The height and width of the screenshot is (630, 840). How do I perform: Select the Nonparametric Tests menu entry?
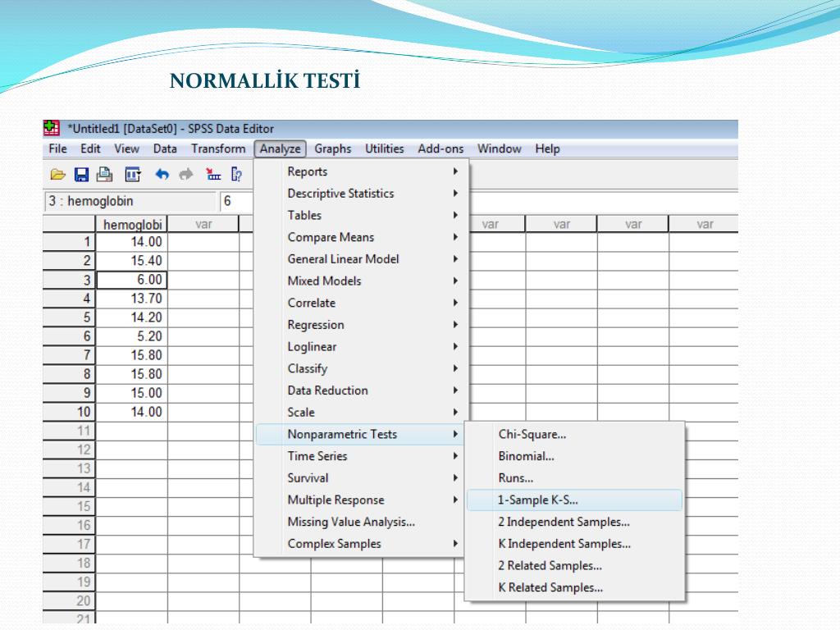pos(360,435)
